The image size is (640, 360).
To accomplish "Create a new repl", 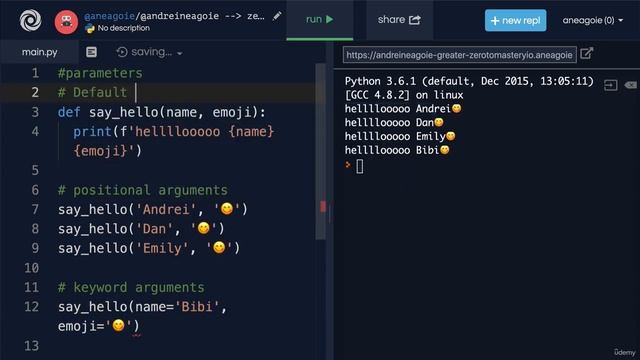I will (x=516, y=20).
